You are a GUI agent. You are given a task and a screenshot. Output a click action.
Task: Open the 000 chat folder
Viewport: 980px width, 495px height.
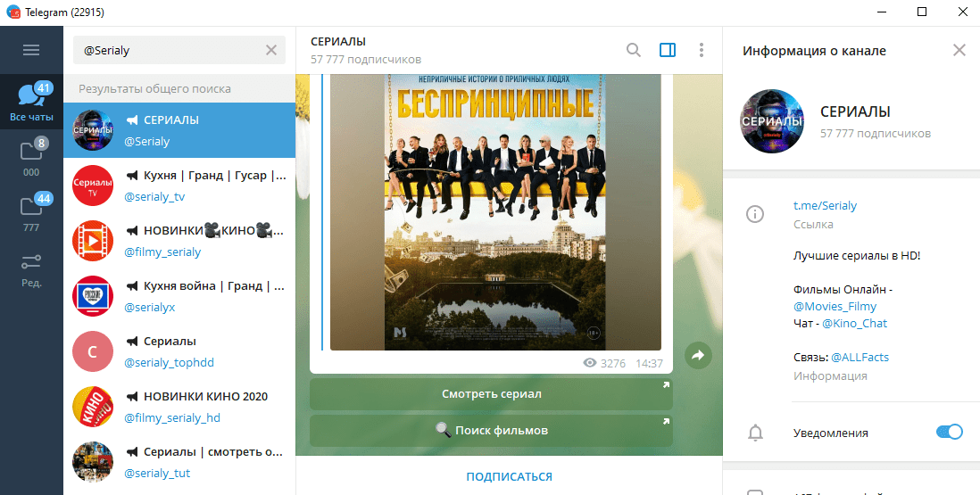(31, 158)
